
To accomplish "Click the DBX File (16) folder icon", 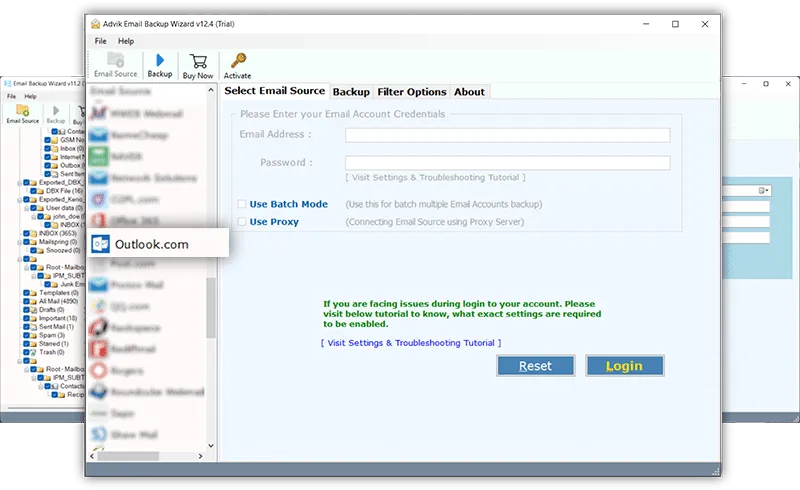I will pyautogui.click(x=40, y=191).
